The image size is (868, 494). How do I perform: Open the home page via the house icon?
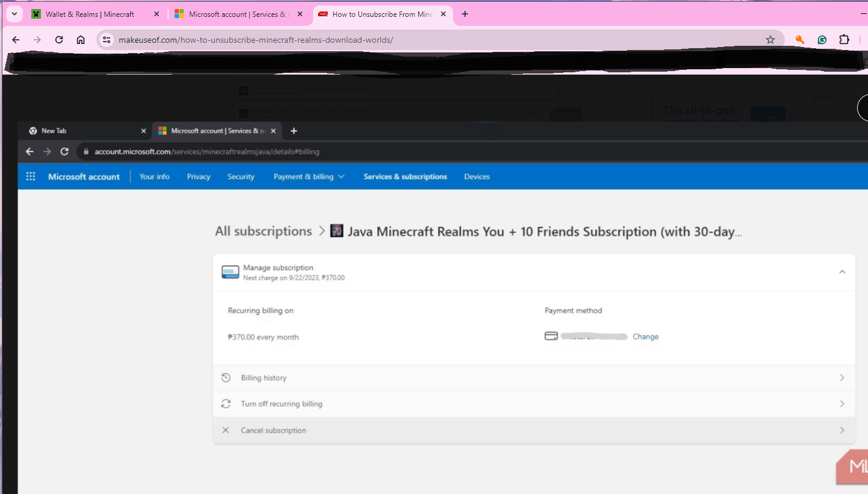[81, 40]
